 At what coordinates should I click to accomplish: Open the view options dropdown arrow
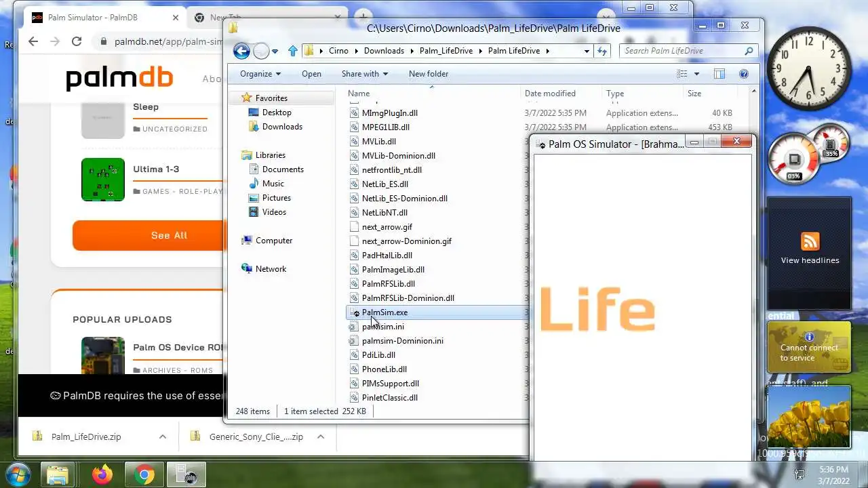696,74
